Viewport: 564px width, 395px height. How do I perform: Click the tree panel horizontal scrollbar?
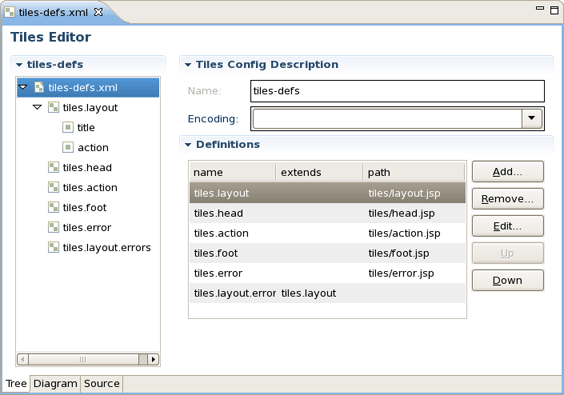point(88,359)
